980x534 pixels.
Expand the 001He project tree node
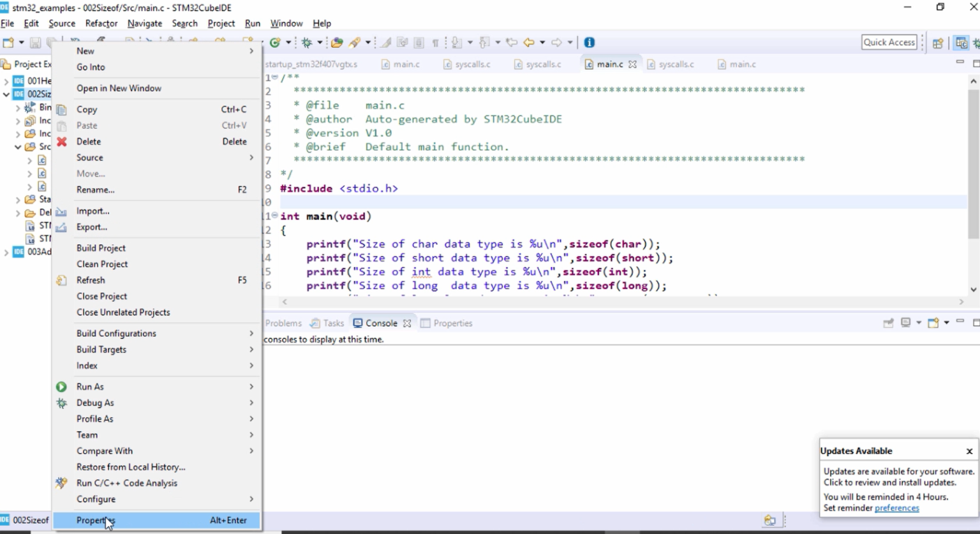pos(6,81)
